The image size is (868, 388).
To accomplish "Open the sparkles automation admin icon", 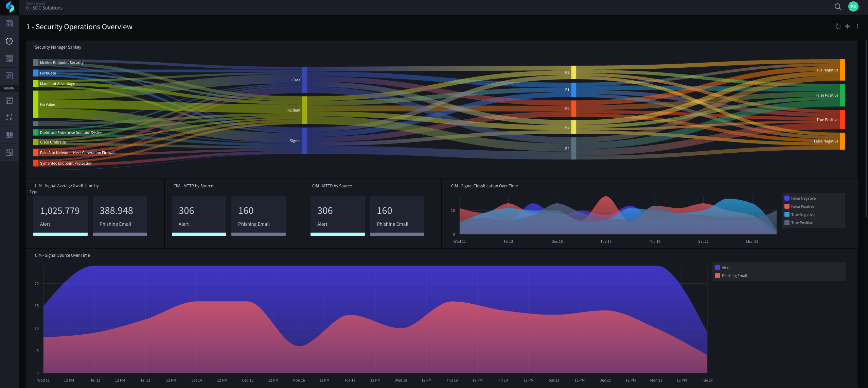I will click(x=9, y=117).
